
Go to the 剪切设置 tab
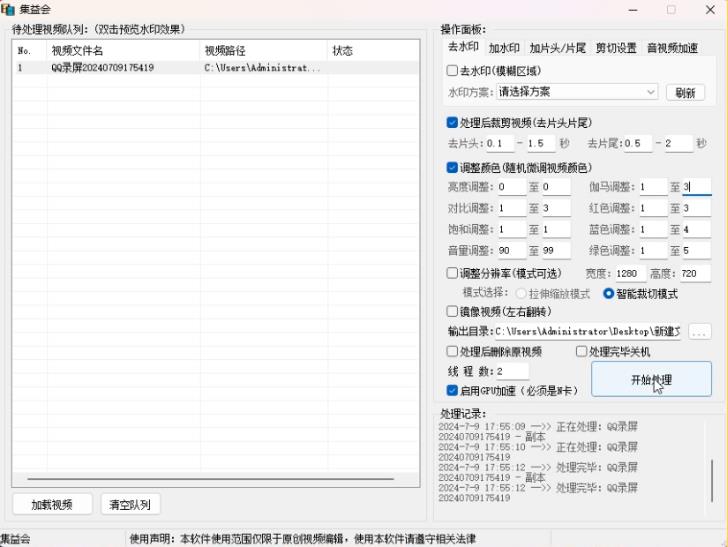[615, 47]
